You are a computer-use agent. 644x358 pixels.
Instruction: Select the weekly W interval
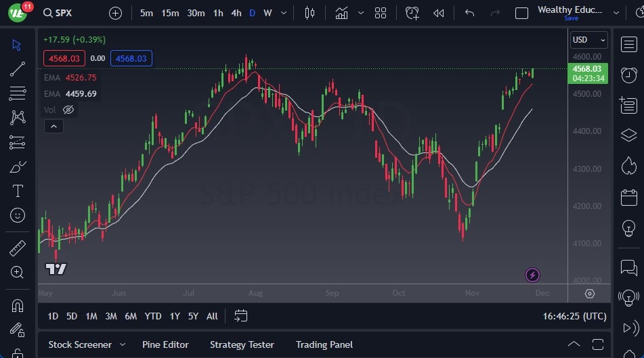tap(267, 13)
